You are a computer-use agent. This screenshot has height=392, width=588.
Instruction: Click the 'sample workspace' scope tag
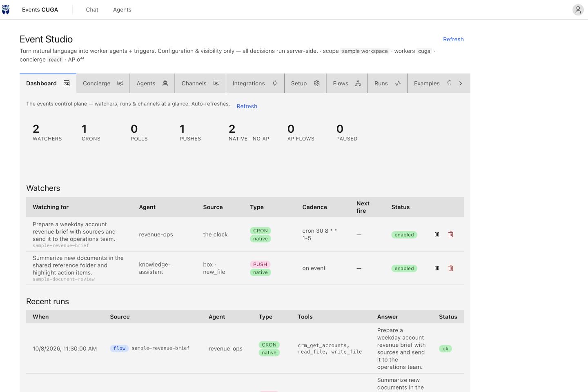pos(365,51)
